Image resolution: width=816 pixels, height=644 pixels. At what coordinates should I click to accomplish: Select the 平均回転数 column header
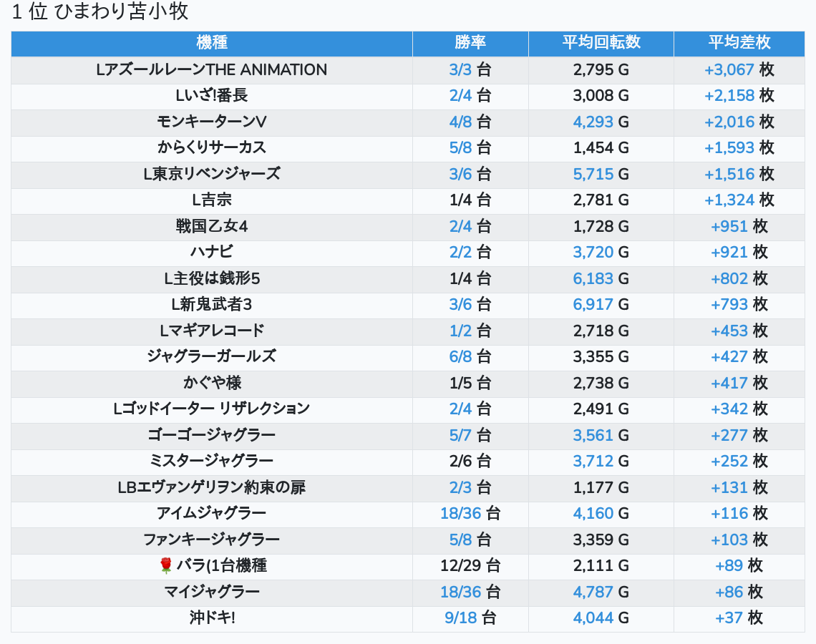(601, 43)
